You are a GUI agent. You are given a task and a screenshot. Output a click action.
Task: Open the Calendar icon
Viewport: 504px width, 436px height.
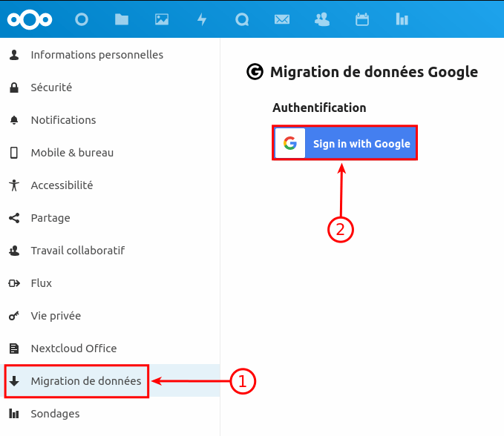pos(362,19)
